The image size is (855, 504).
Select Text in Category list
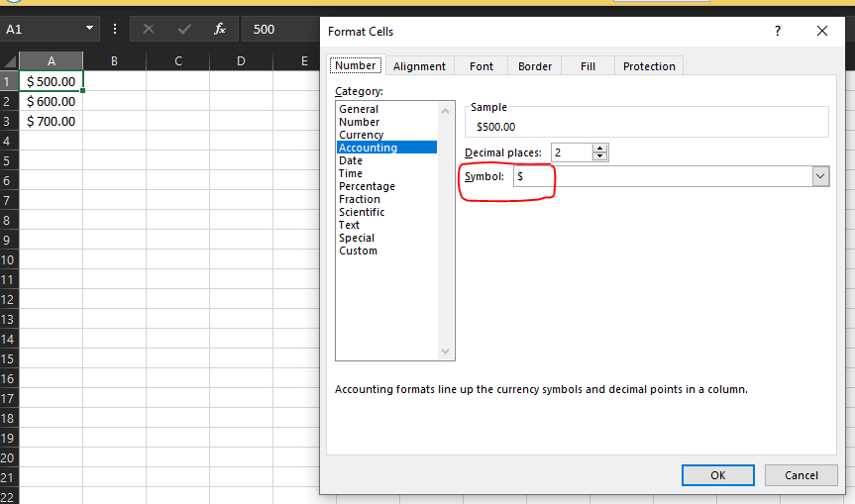point(386,225)
